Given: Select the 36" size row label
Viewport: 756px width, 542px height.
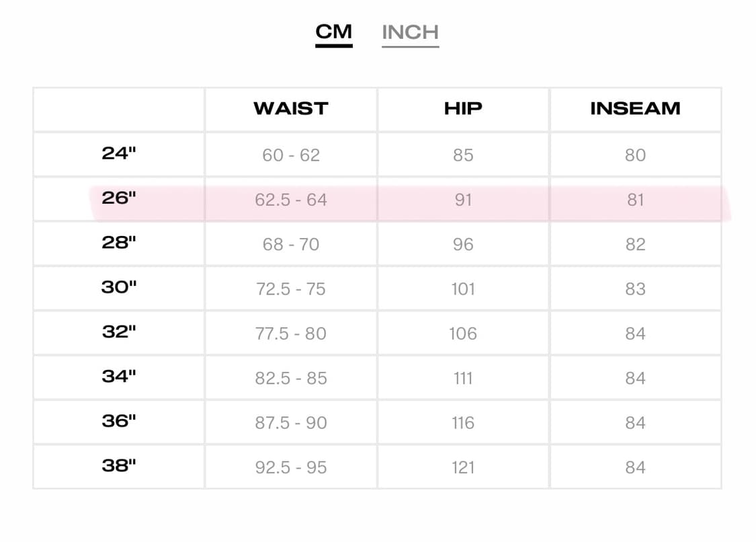Looking at the screenshot, I should (118, 422).
